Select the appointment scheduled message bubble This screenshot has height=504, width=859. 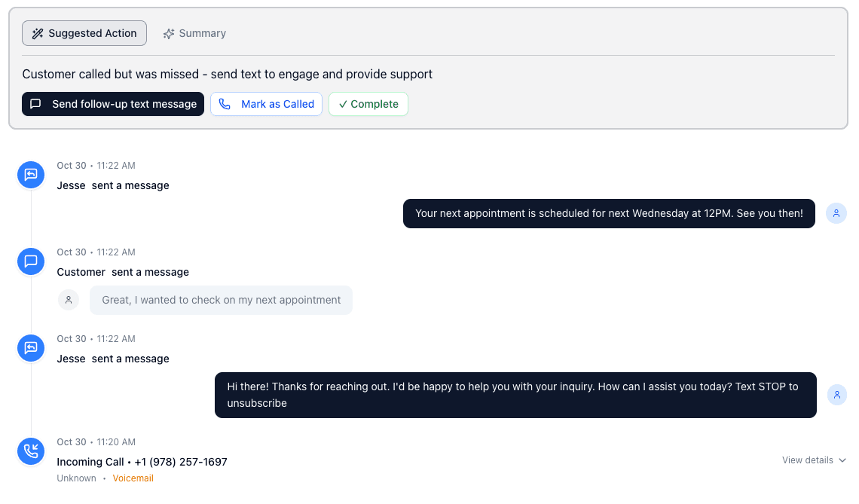[x=609, y=214]
